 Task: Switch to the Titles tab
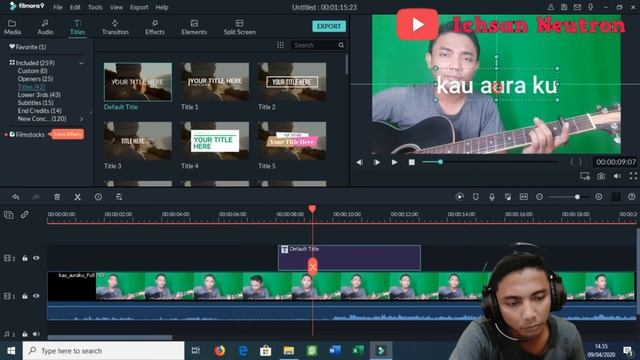[77, 27]
